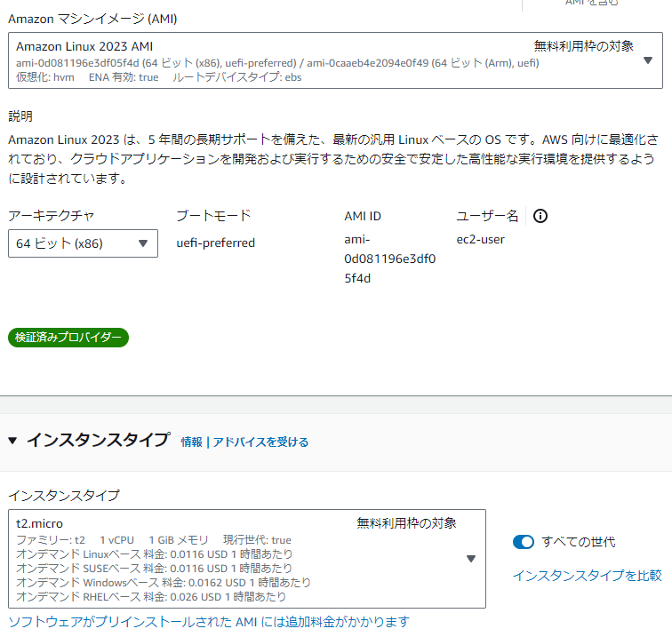Click the ファミリー: t2 detail text
This screenshot has width=672, height=637.
[51, 540]
